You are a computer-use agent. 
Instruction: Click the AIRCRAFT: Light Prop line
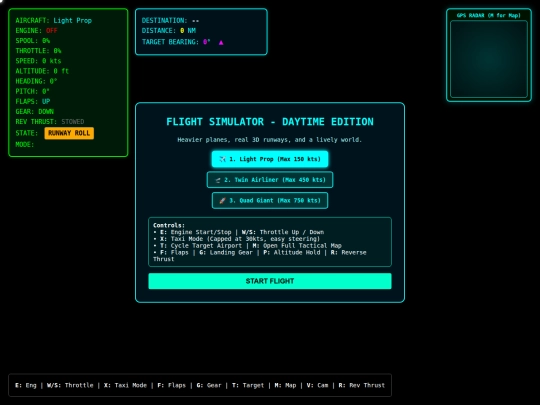[x=53, y=21]
